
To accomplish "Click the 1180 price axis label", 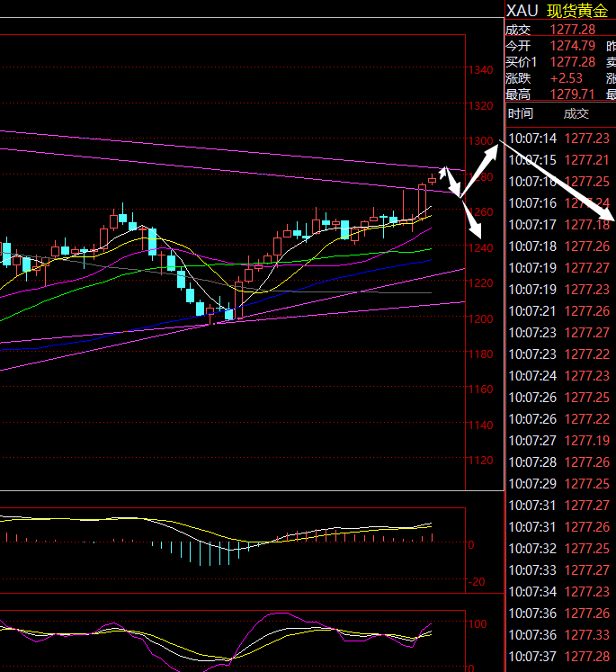I will (480, 354).
